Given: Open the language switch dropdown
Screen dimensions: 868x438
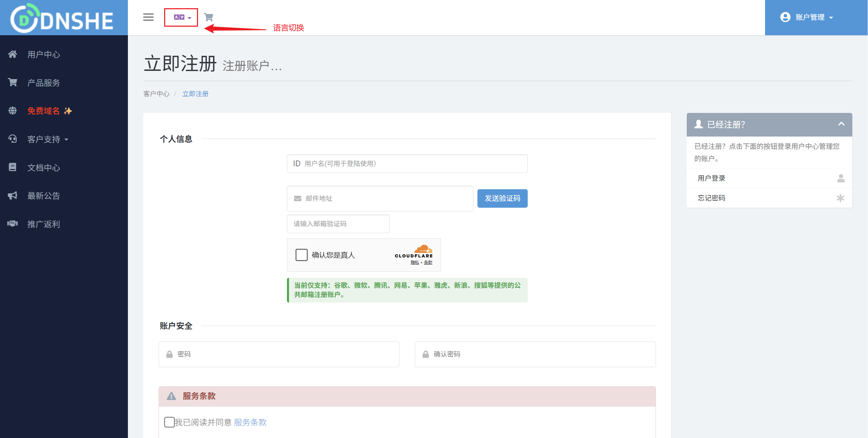Looking at the screenshot, I should click(x=181, y=17).
